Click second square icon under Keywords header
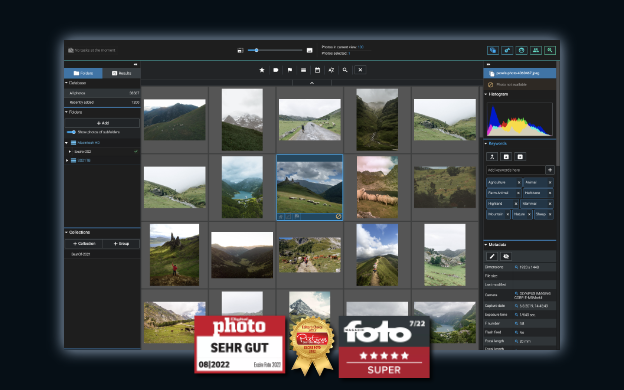 (x=506, y=157)
